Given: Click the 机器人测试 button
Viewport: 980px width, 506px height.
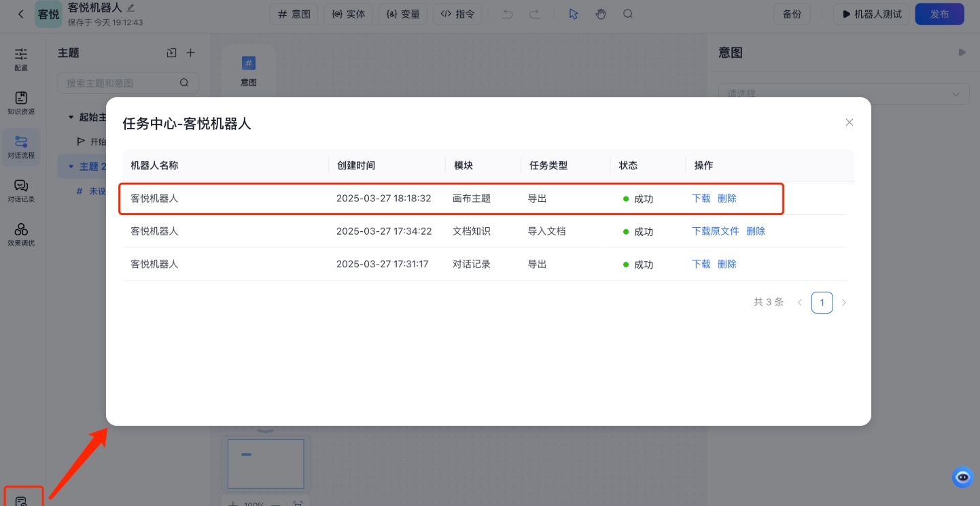Looking at the screenshot, I should [x=871, y=14].
